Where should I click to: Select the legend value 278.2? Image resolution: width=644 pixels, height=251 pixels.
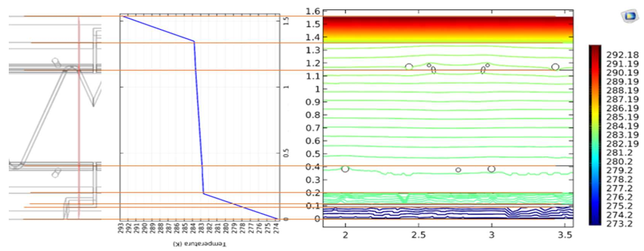[620, 179]
